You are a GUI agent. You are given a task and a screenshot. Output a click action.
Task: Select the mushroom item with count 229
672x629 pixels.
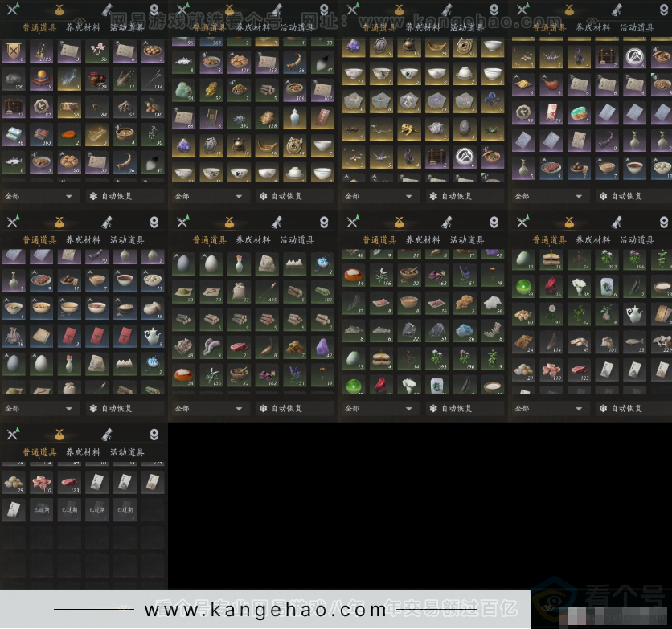tap(662, 342)
